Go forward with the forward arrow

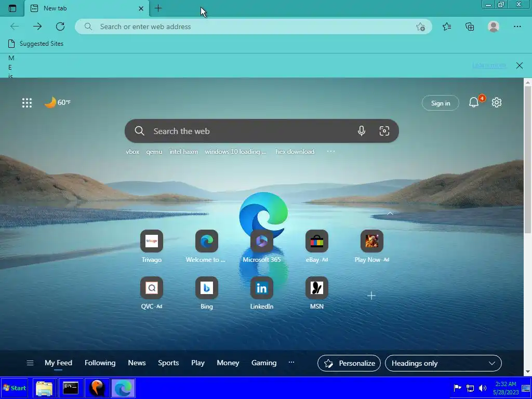click(37, 26)
